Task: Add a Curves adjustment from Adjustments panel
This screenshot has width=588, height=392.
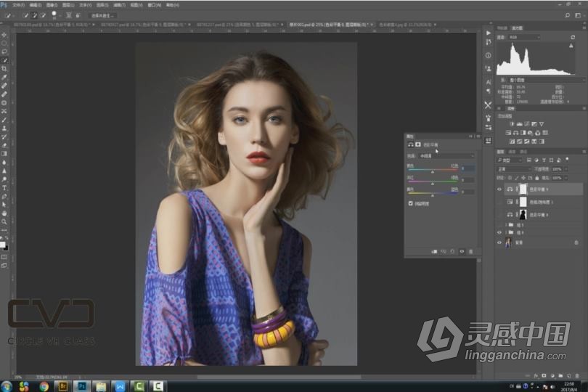Action: 527,124
